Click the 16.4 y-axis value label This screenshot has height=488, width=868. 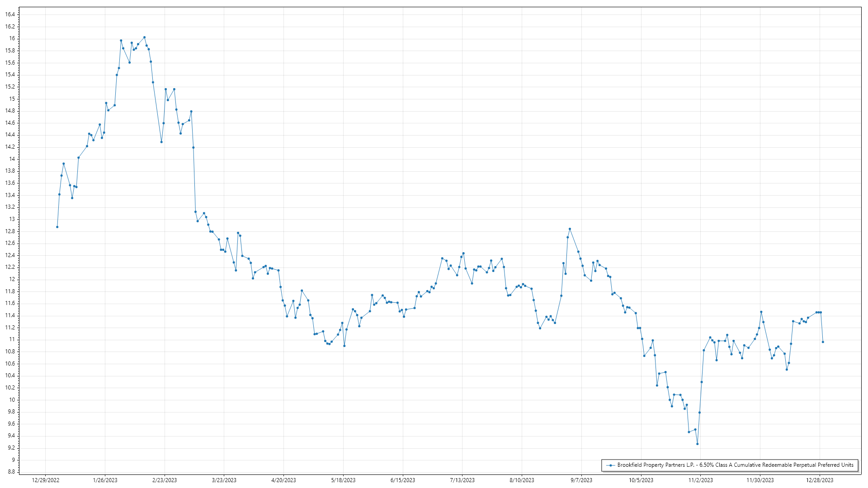click(10, 14)
